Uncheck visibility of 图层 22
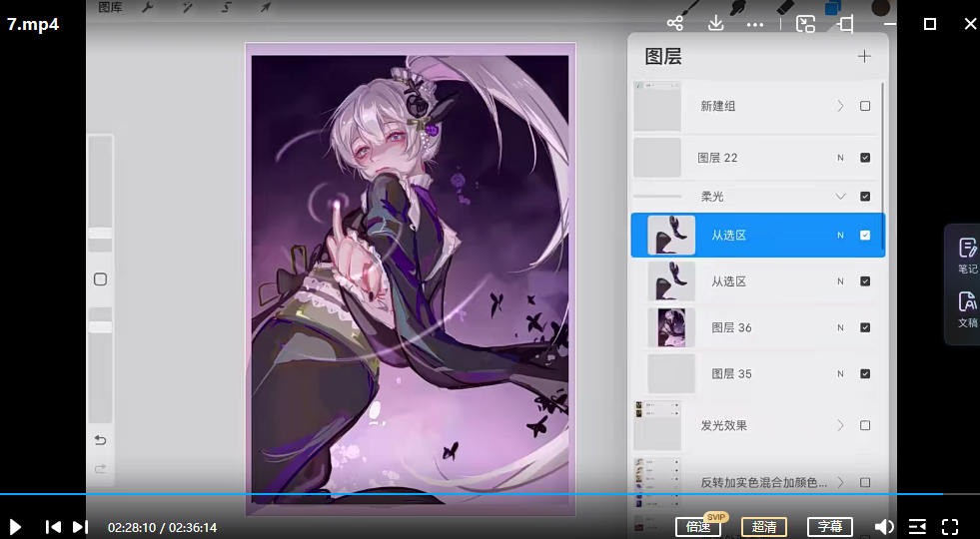 (865, 158)
